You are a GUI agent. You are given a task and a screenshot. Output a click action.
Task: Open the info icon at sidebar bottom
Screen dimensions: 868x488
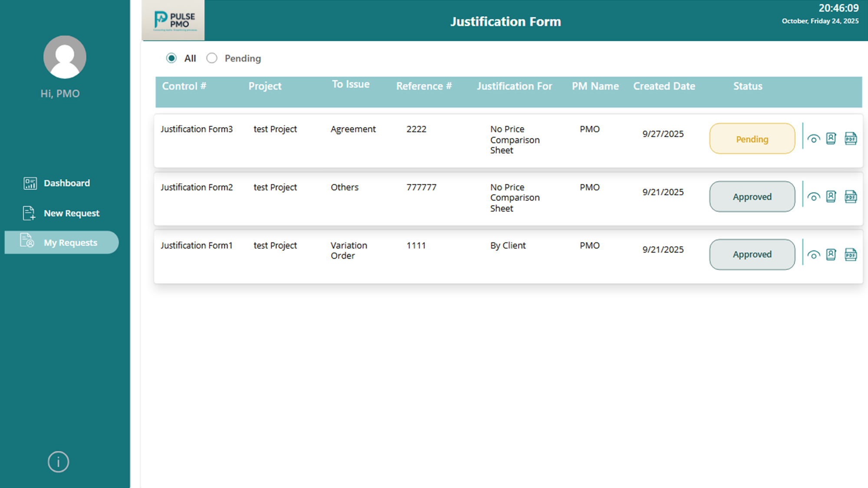[x=58, y=462]
